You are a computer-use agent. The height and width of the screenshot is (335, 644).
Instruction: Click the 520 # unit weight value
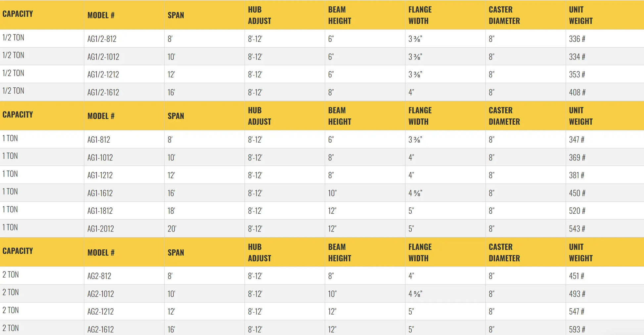coord(577,211)
